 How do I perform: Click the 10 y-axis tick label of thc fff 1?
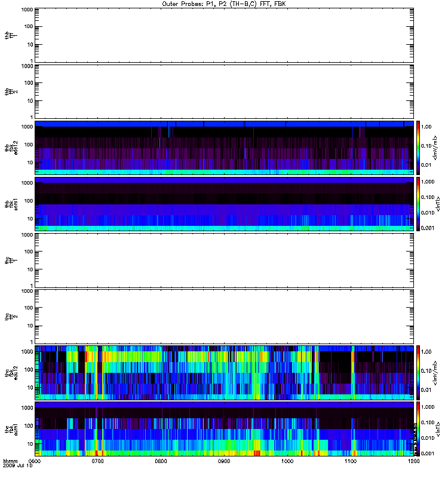coord(30,269)
